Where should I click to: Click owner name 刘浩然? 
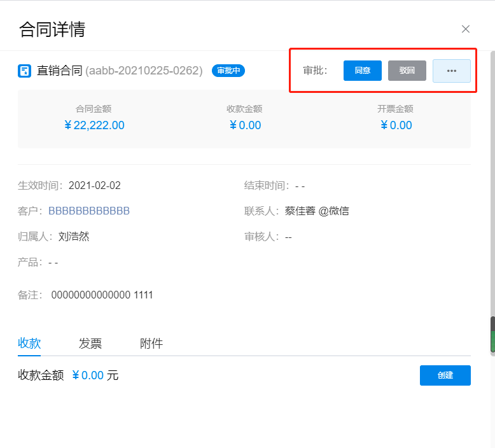(x=73, y=236)
